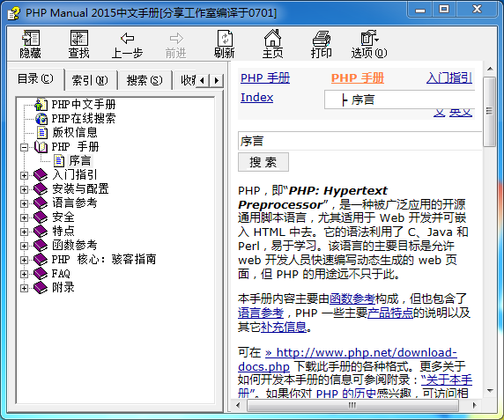504x420 pixels.
Task: Switch to the 目录(C) tab
Action: pos(35,79)
